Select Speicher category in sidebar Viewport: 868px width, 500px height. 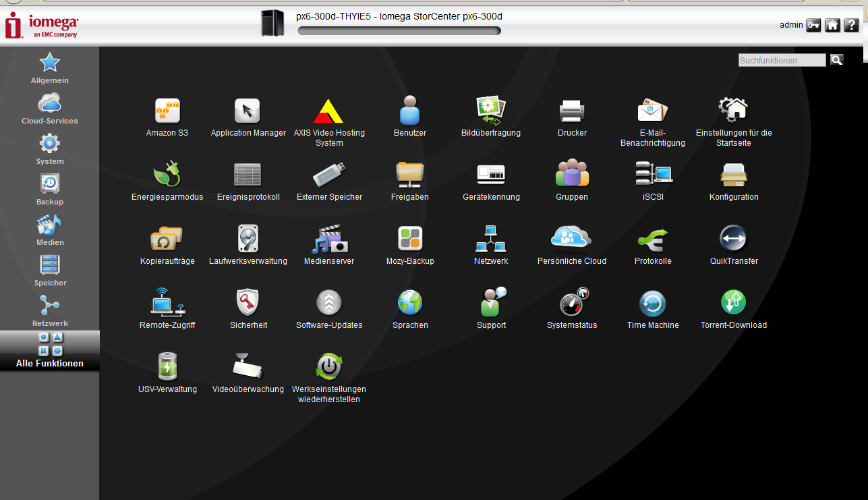click(x=50, y=271)
